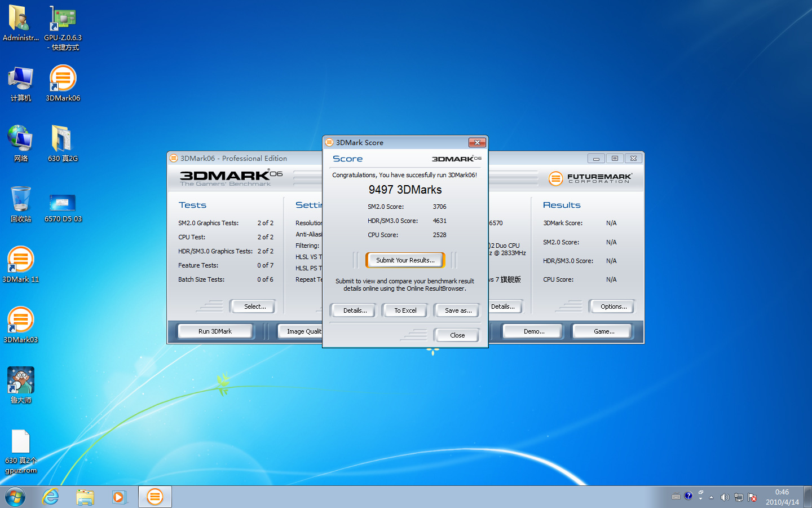Click the Show desktop strip
Image resolution: width=812 pixels, height=508 pixels.
[x=808, y=497]
